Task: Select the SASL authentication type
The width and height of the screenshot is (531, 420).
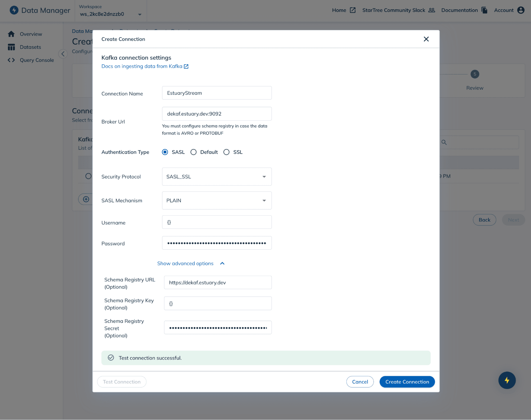Action: 165,152
